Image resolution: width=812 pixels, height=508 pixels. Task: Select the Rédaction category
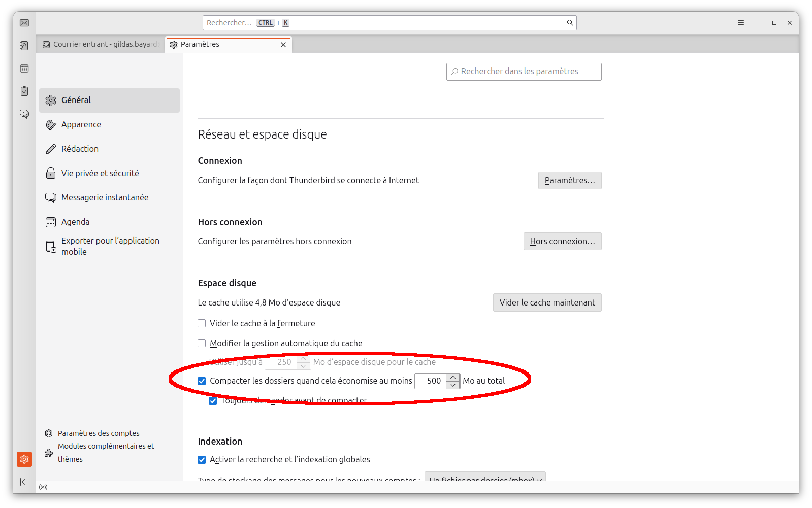[x=109, y=149]
